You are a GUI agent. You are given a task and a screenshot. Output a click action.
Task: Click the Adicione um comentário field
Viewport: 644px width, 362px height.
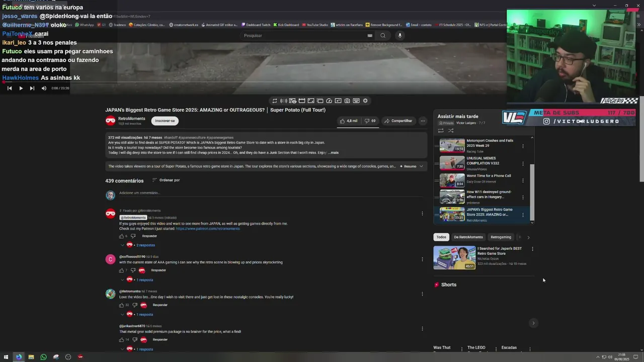(x=270, y=193)
